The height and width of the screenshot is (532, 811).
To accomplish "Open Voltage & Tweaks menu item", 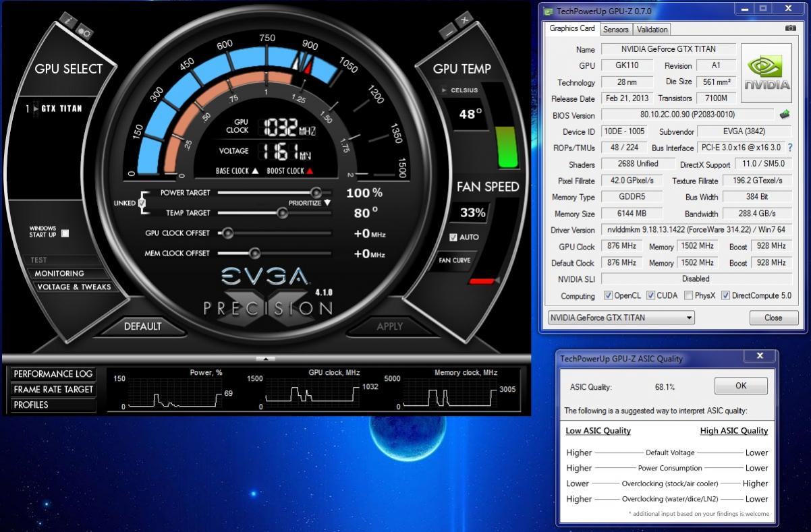I will point(74,287).
